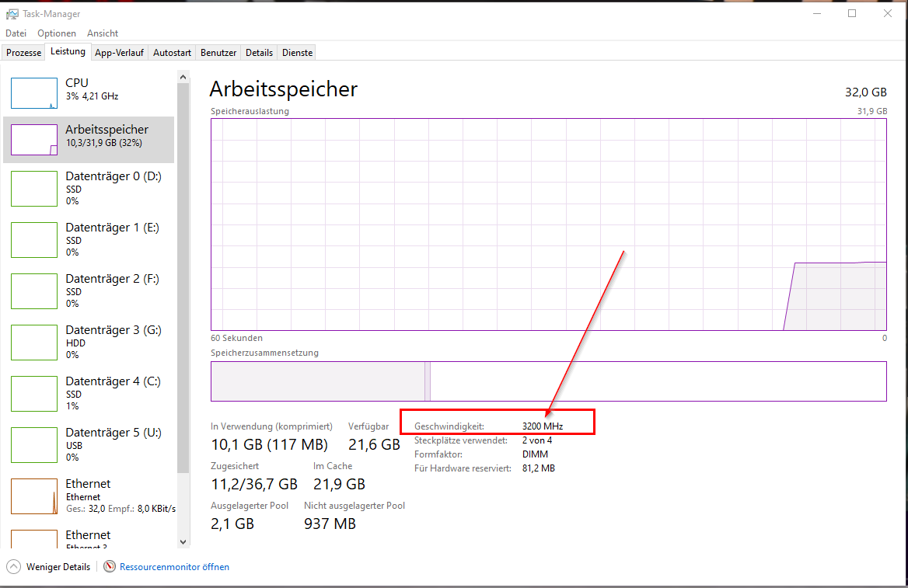Click the 60 Sekunden graph axis label
The image size is (908, 588).
(x=237, y=338)
